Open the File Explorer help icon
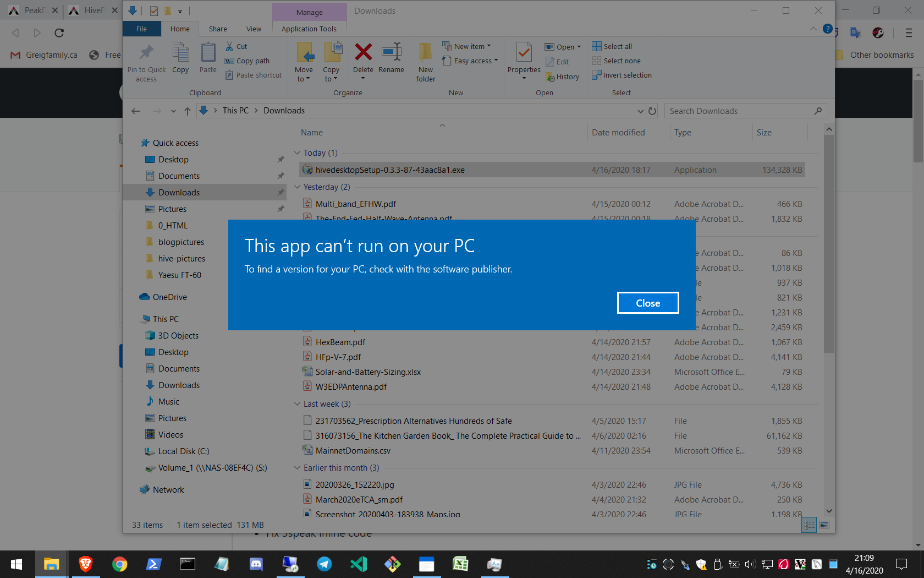Screen dimensions: 924x578 coord(827,29)
